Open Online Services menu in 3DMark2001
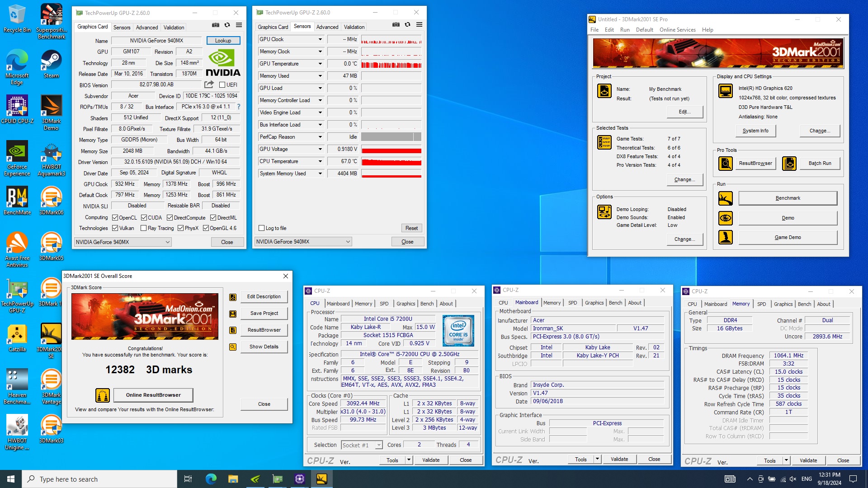868x488 pixels. 677,30
